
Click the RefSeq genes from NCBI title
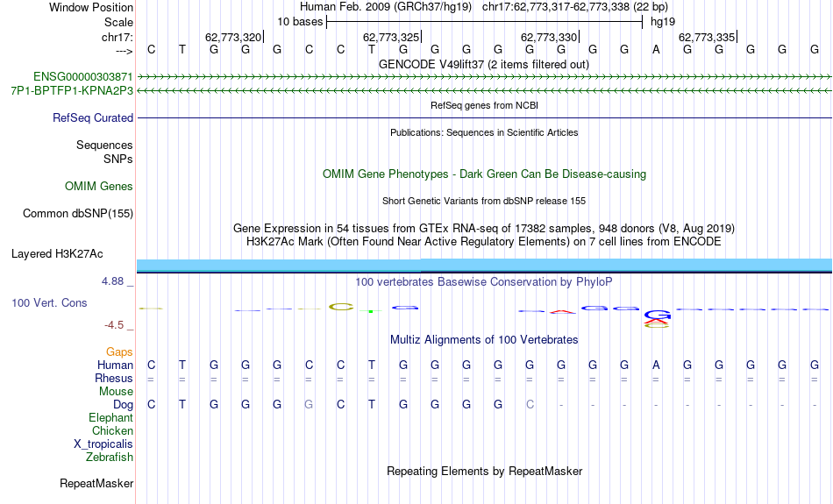pos(484,105)
